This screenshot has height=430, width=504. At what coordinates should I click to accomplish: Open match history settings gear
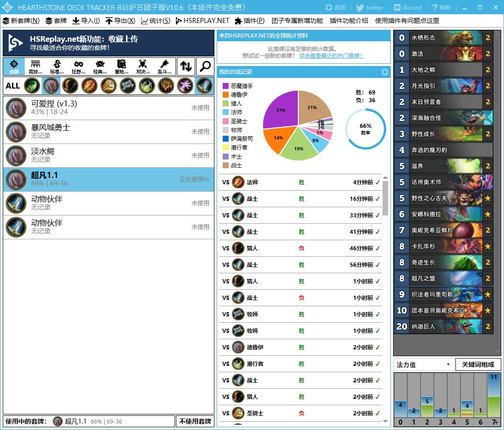click(x=385, y=72)
